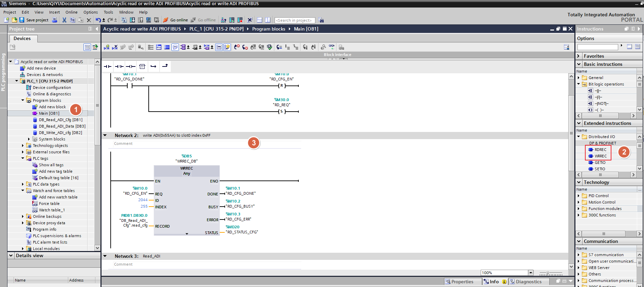Toggle network comments display in editor toolbar
644x287 pixels.
(175, 47)
